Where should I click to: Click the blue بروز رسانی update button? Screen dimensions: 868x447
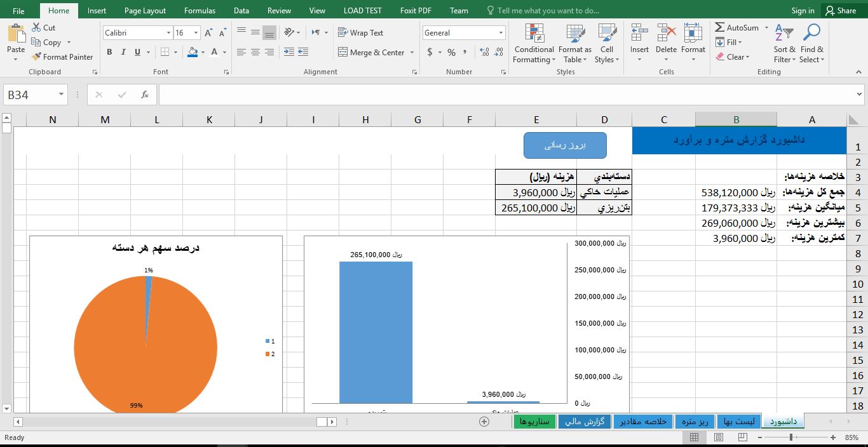tap(565, 145)
